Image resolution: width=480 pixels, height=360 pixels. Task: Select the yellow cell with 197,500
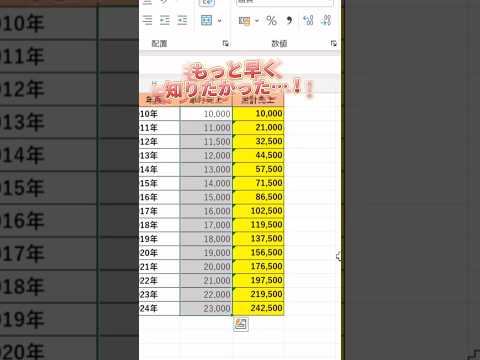(x=258, y=280)
